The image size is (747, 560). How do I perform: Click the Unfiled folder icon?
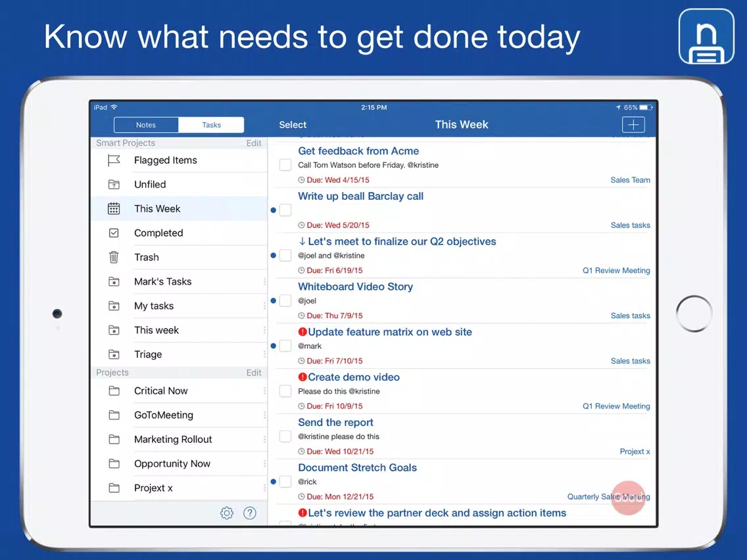pos(114,185)
